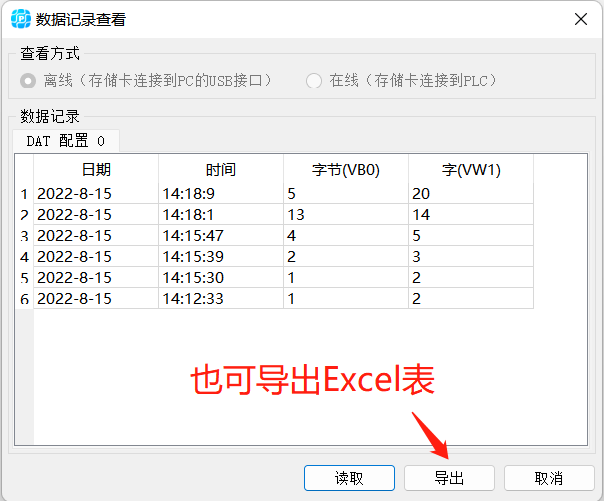Click VB0 value 13
The image size is (604, 501).
point(346,214)
